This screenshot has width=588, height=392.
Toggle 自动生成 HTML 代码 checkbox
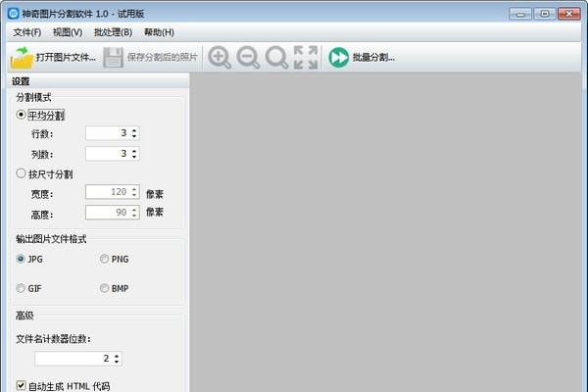click(x=21, y=385)
